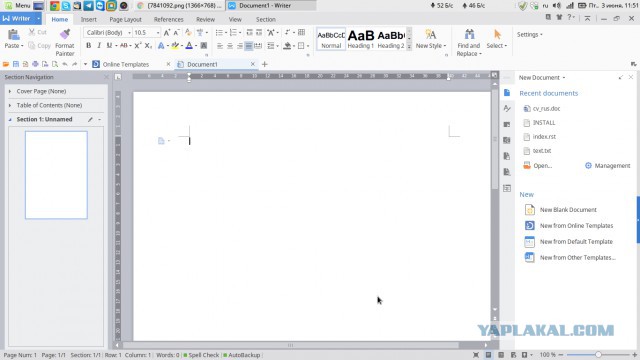Click the font color red A swatch

[189, 46]
